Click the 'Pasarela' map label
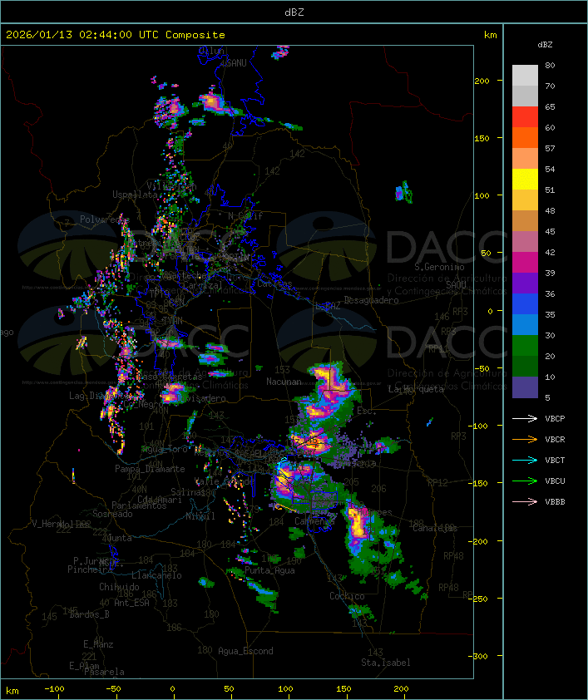Viewport: 588px width, 700px height. (104, 672)
